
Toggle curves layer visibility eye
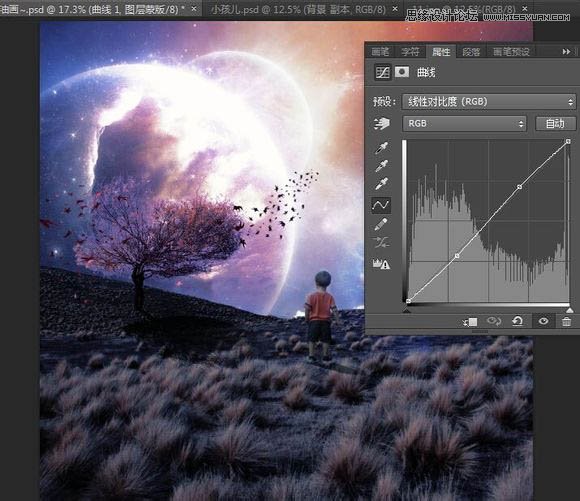coord(543,321)
